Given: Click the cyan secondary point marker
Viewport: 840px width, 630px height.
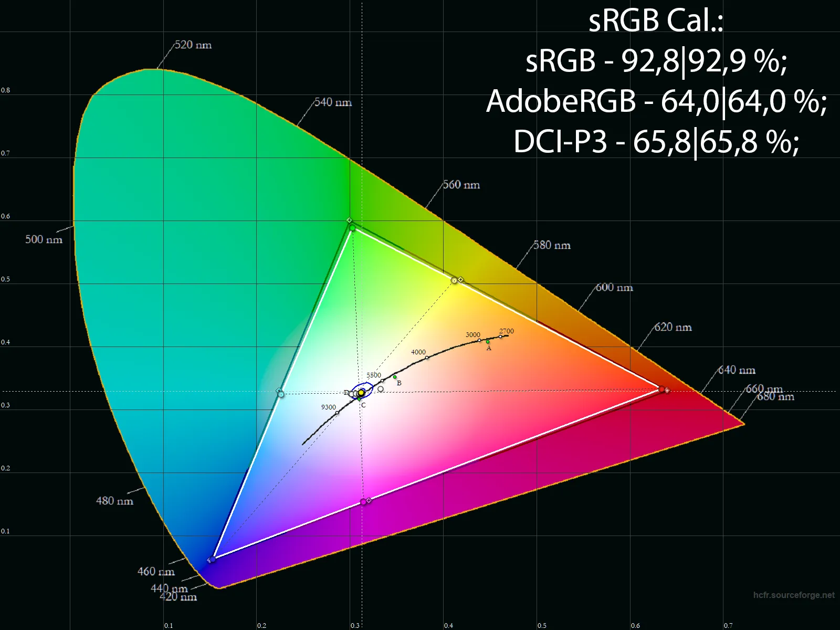Looking at the screenshot, I should click(x=281, y=394).
